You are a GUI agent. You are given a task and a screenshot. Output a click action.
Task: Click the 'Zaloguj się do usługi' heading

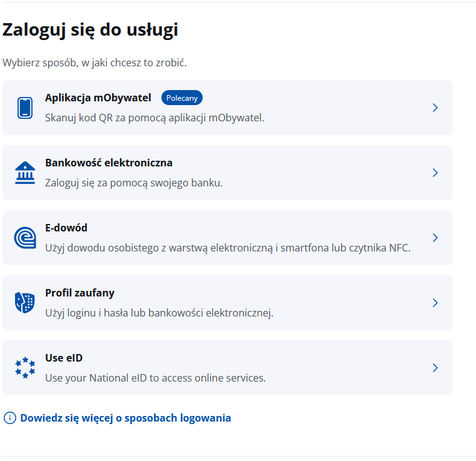90,30
